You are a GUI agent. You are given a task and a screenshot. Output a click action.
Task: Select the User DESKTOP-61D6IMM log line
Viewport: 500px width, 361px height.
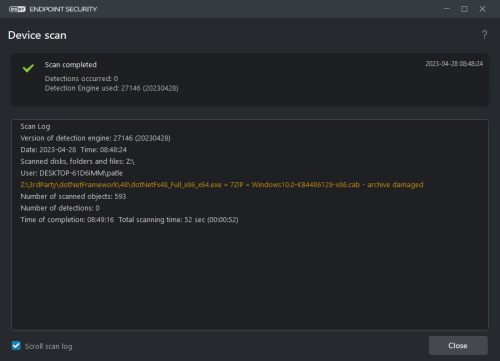72,173
